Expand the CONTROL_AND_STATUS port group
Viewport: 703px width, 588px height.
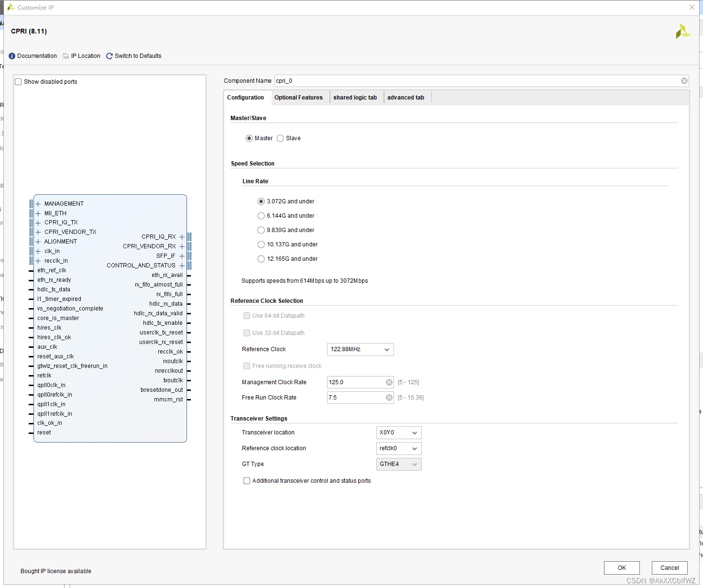point(182,266)
